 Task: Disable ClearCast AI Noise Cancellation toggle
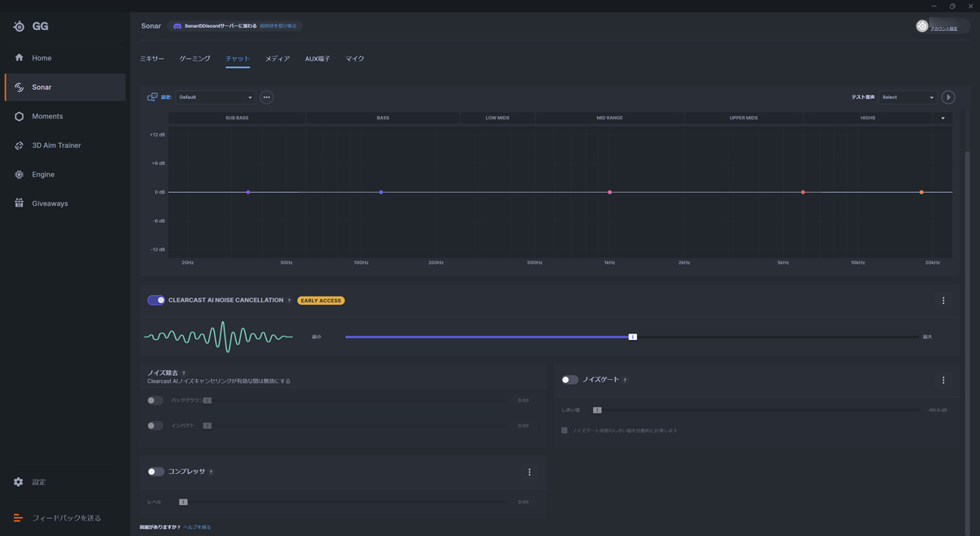(x=156, y=301)
